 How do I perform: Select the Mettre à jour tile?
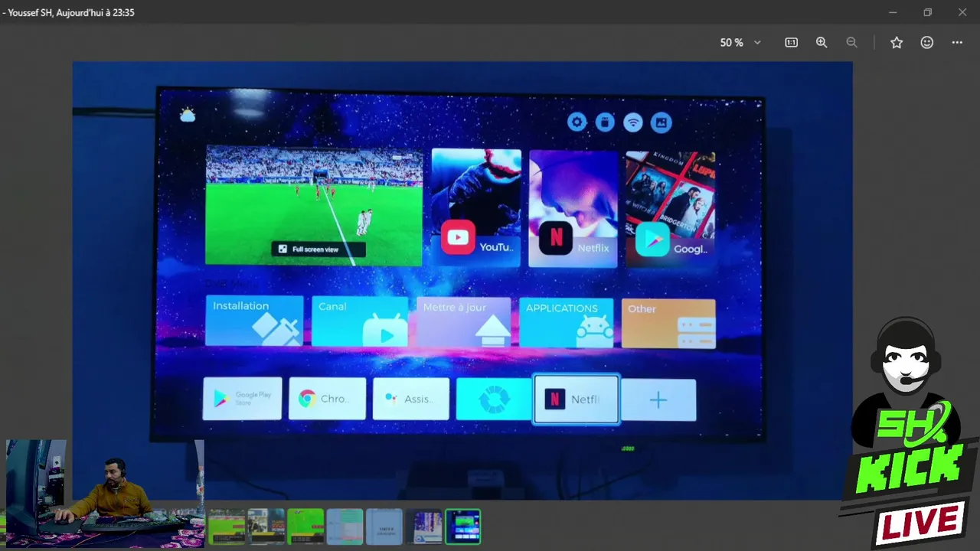click(x=463, y=322)
